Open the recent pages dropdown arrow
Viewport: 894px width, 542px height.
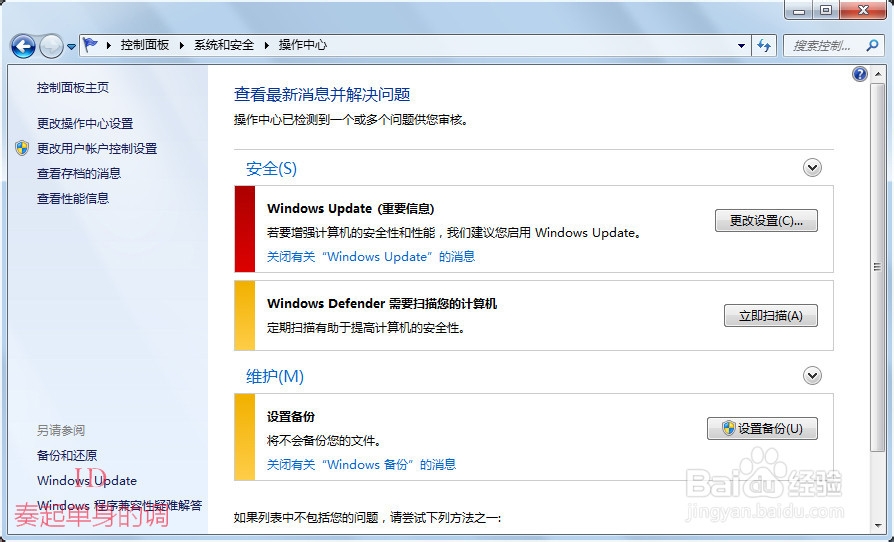click(71, 47)
